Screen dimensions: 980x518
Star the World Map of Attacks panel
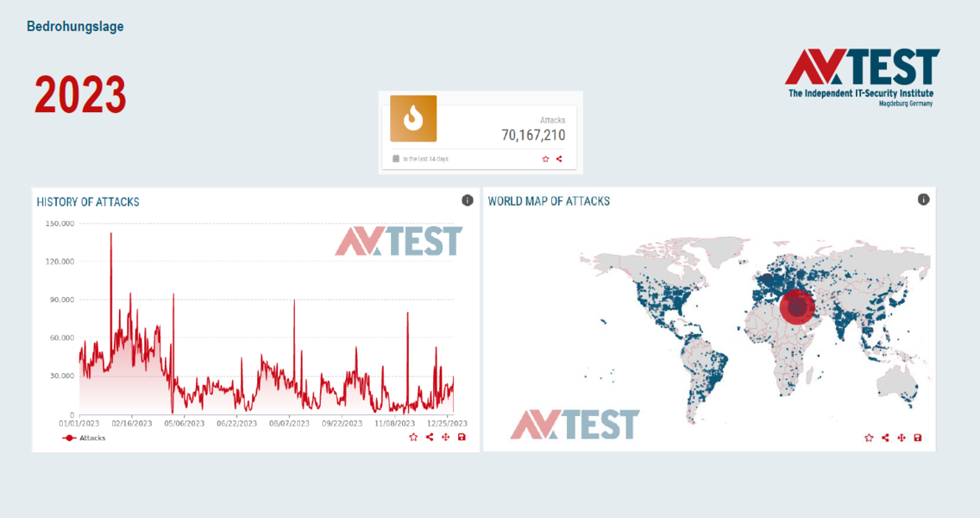pyautogui.click(x=869, y=438)
